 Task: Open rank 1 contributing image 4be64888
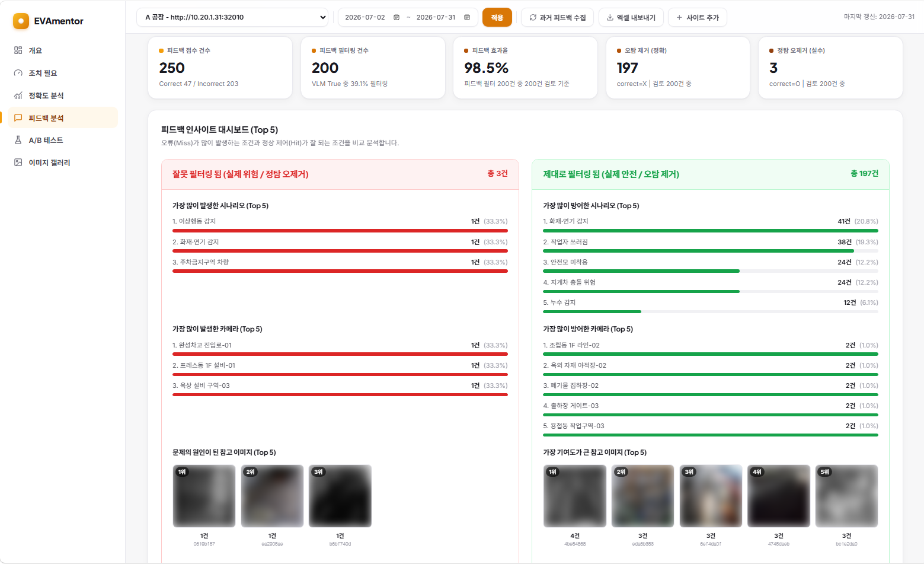[575, 496]
